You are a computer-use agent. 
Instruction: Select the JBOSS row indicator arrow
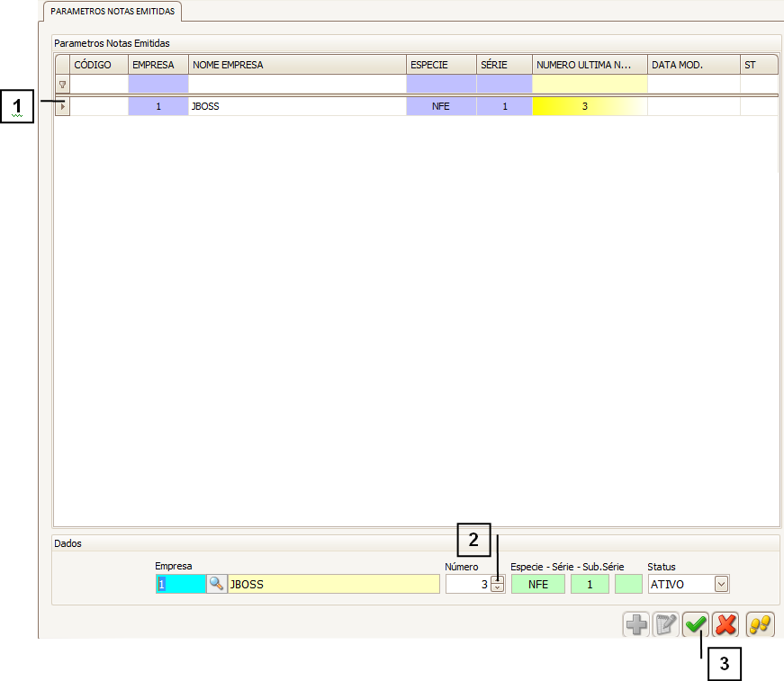click(62, 106)
